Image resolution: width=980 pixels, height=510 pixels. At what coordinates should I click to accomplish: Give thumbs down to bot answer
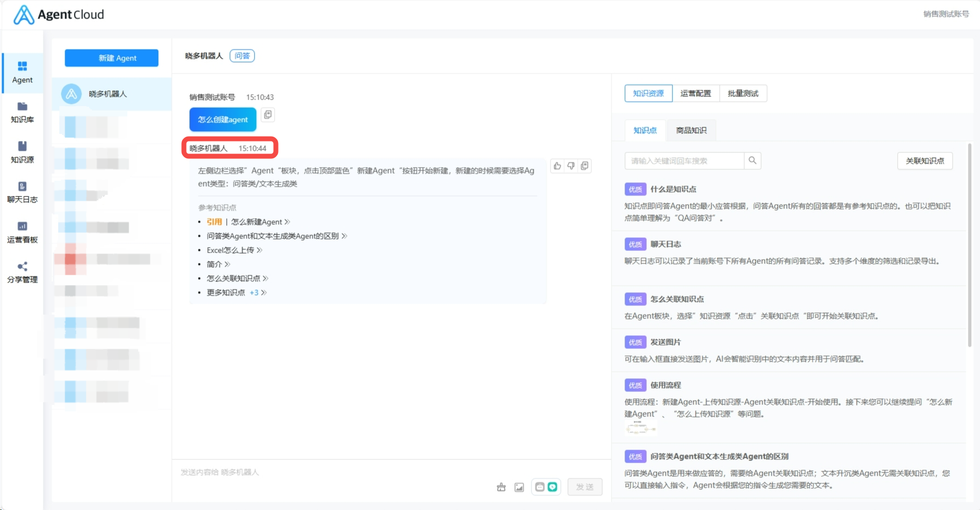(571, 166)
